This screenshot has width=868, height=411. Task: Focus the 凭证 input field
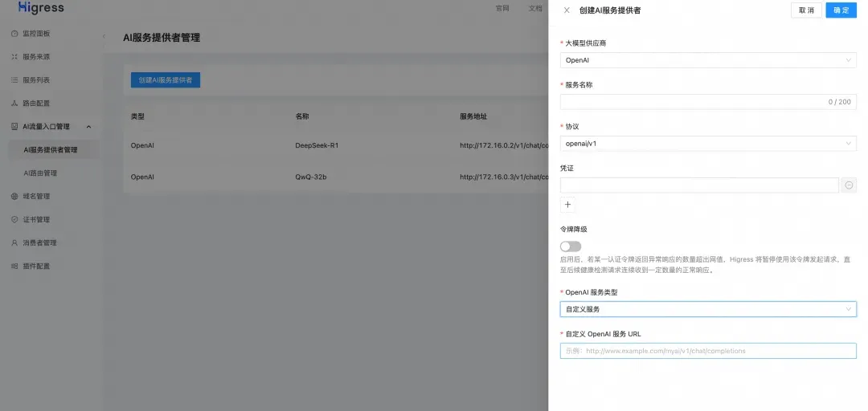click(699, 185)
